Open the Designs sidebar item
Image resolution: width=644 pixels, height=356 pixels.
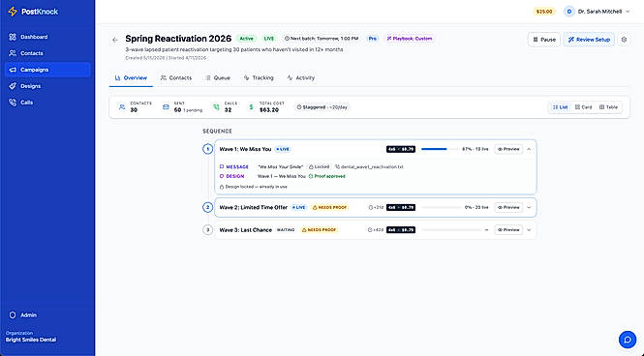pyautogui.click(x=47, y=86)
